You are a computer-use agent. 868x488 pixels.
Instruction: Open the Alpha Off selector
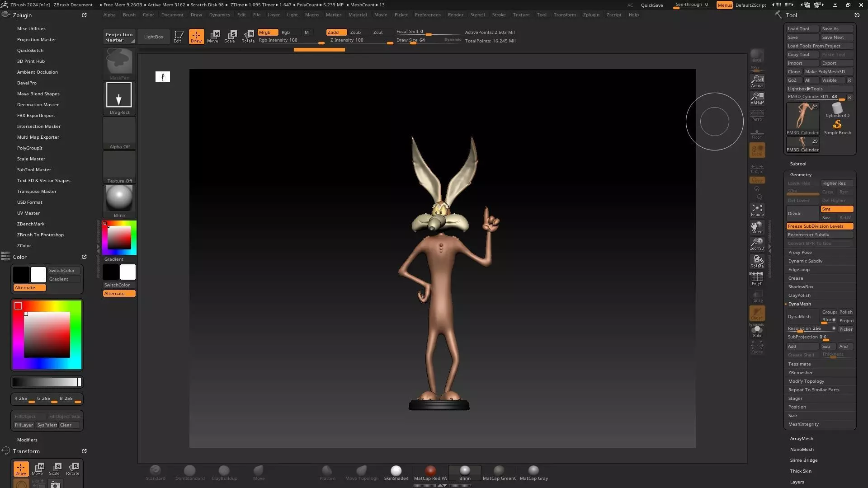click(x=119, y=132)
